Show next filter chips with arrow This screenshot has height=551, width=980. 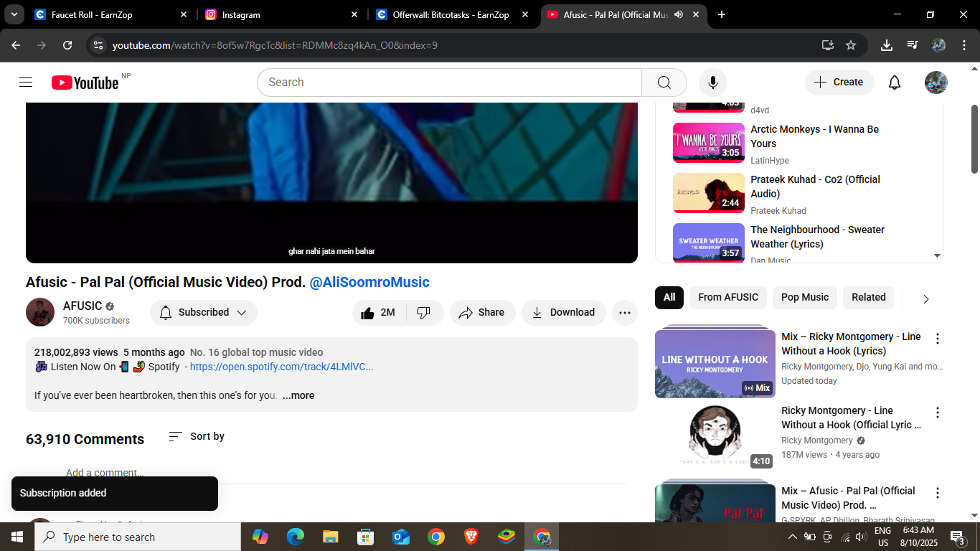(925, 299)
